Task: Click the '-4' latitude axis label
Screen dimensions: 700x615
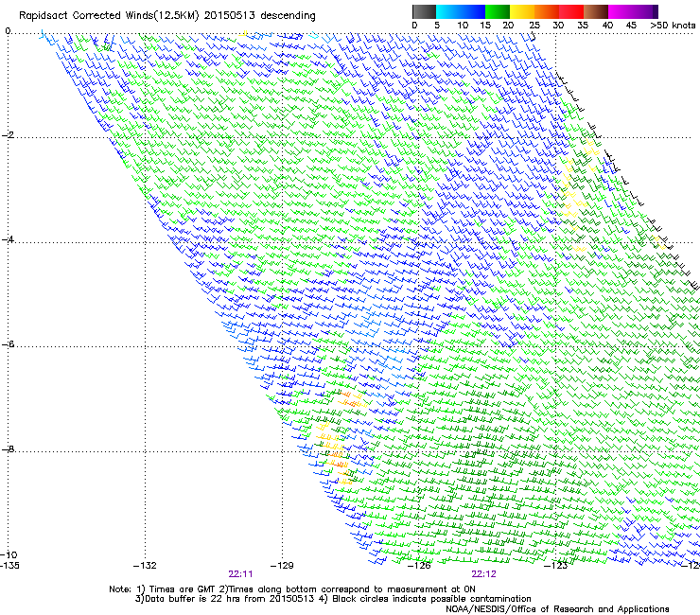Action: [x=8, y=239]
